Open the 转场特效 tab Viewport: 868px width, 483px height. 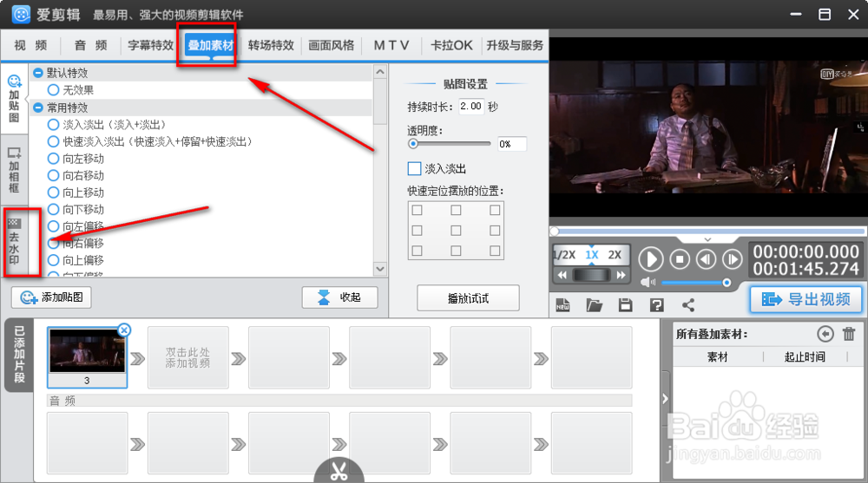tap(271, 45)
